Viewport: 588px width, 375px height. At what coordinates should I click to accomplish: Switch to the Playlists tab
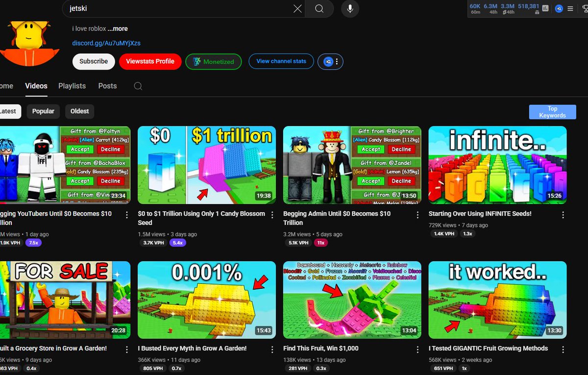72,86
